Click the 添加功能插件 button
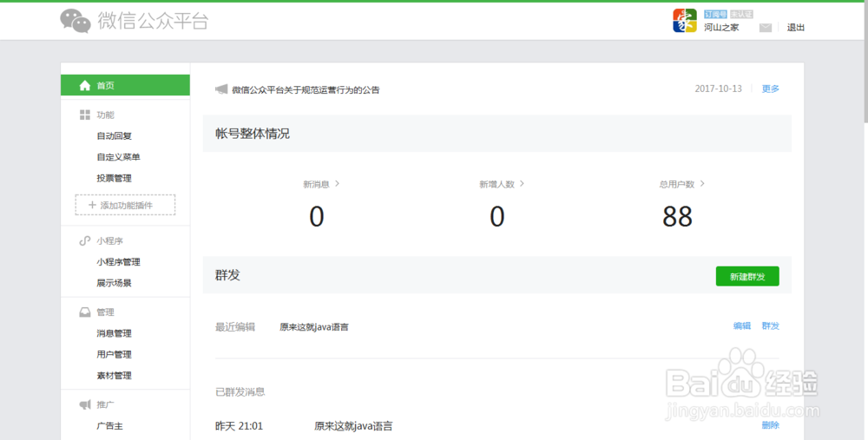Screen dimensions: 868x440 (125, 205)
